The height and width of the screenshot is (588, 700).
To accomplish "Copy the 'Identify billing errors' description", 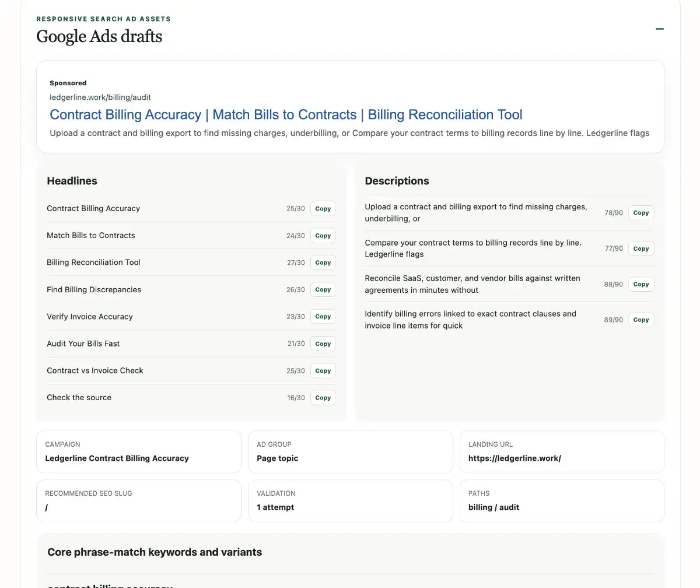I will click(x=641, y=320).
